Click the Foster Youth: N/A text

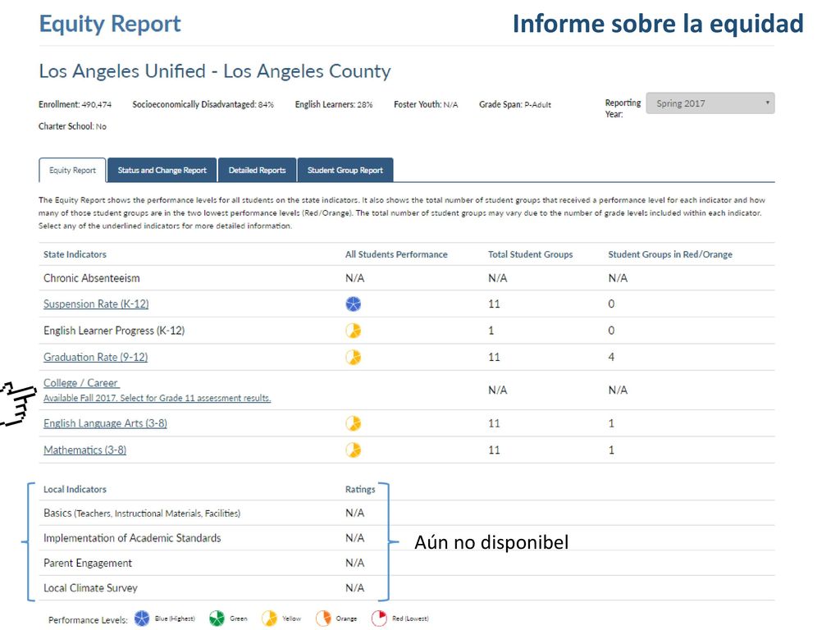tap(426, 104)
